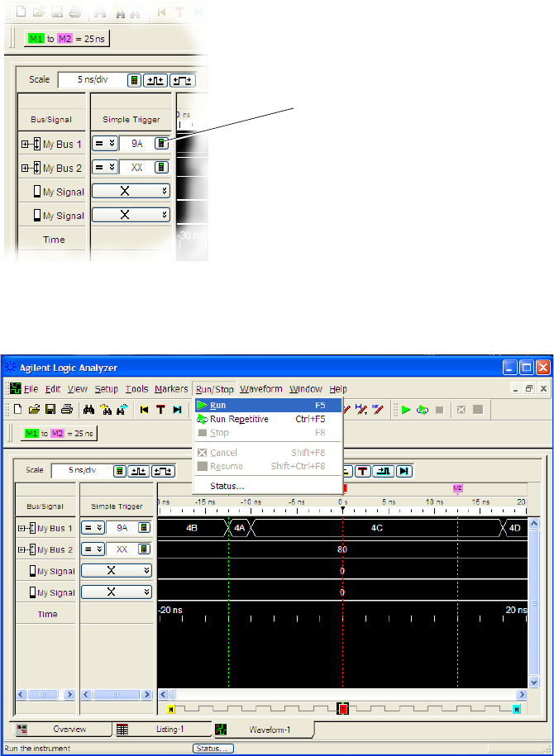Viewport: 554px width, 756px height.
Task: Click the Open folder icon in main window toolbar
Action: (34, 410)
